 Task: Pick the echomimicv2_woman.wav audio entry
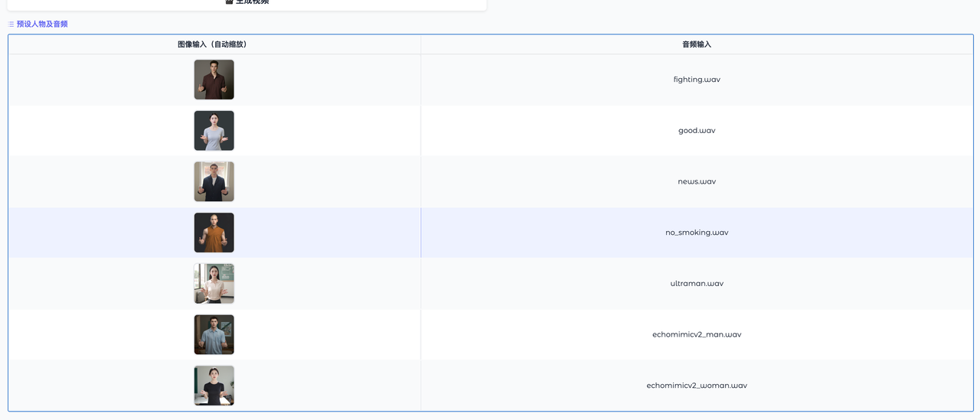(x=697, y=386)
